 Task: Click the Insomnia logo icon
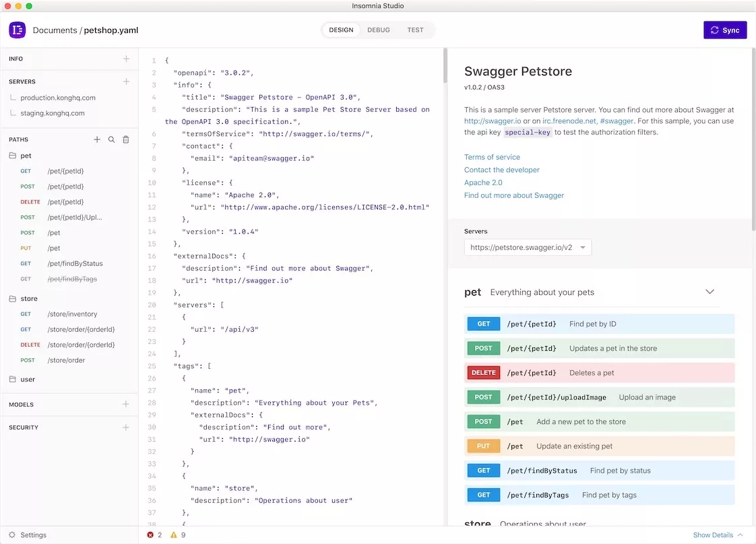(18, 30)
